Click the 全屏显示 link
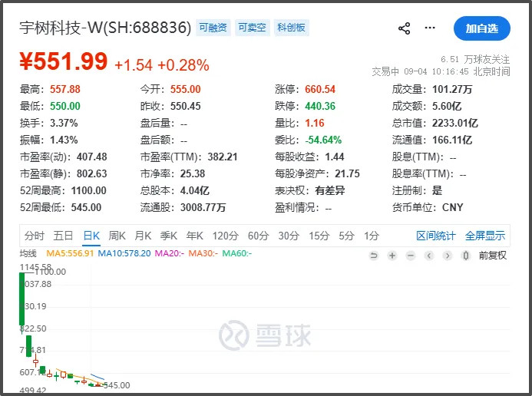The height and width of the screenshot is (396, 532). click(x=485, y=236)
